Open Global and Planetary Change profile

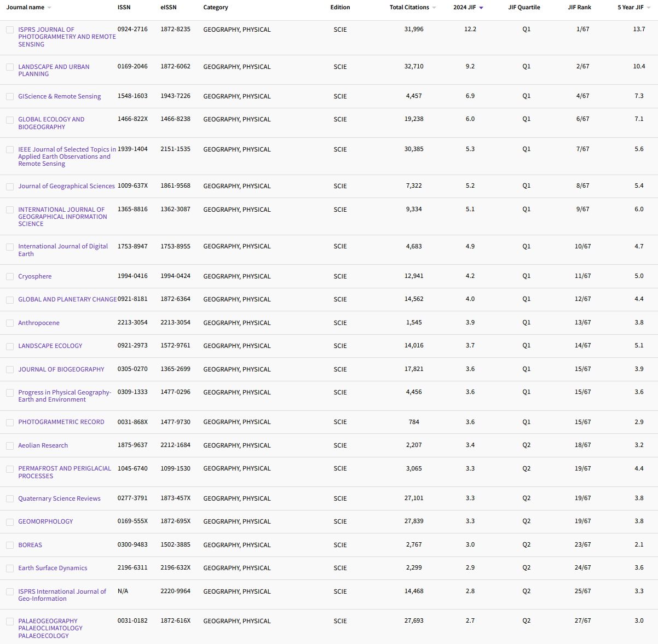pyautogui.click(x=67, y=299)
